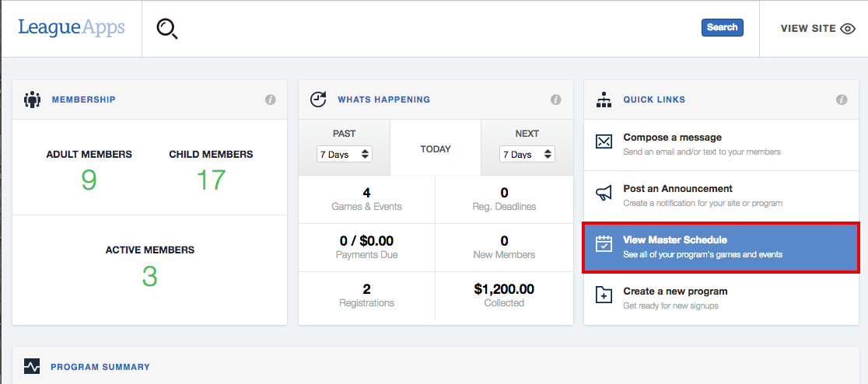Click the Program Summary pulse icon
868x384 pixels.
pyautogui.click(x=32, y=366)
